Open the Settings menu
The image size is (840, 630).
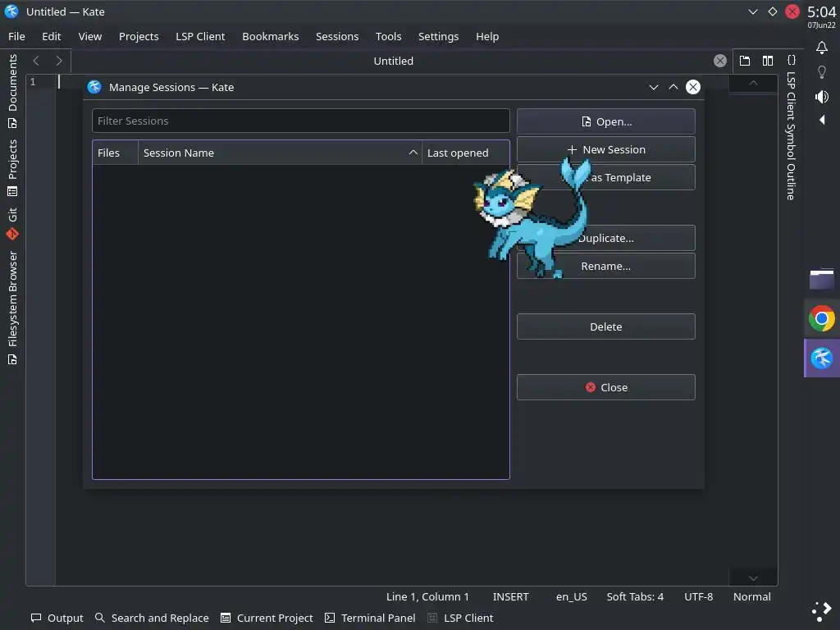[438, 36]
